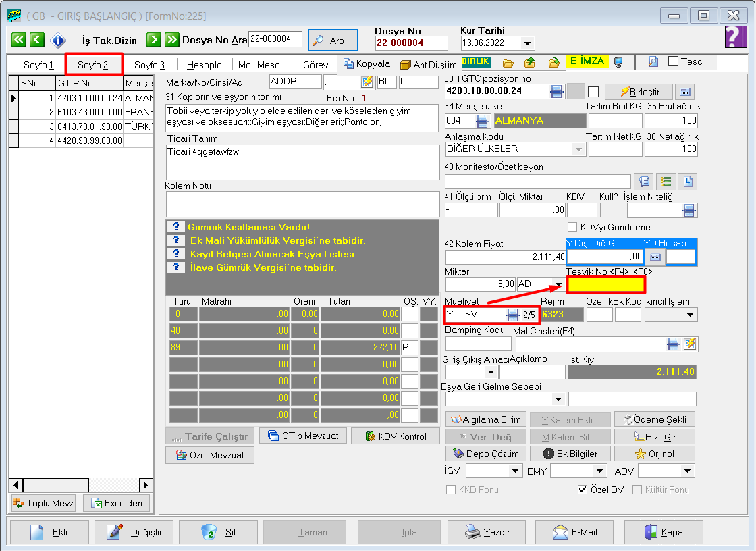Click the blue info icon in the toolbar
The width and height of the screenshot is (756, 551).
coord(58,40)
